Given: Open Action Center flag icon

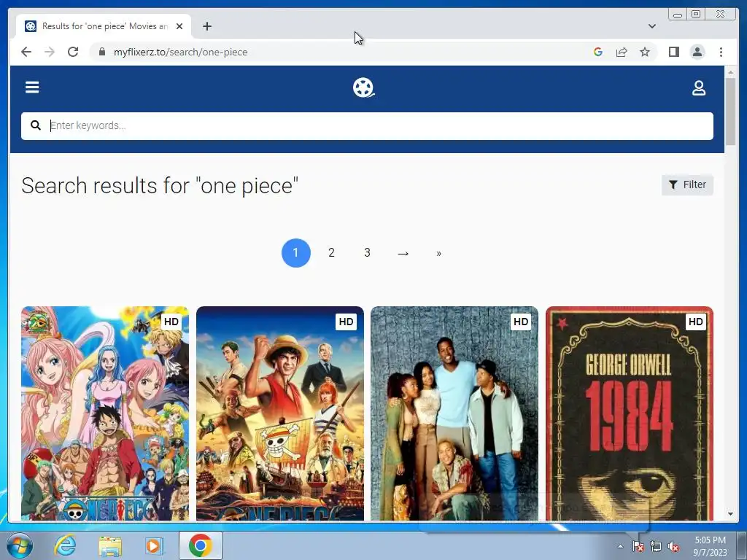Looking at the screenshot, I should tap(638, 547).
